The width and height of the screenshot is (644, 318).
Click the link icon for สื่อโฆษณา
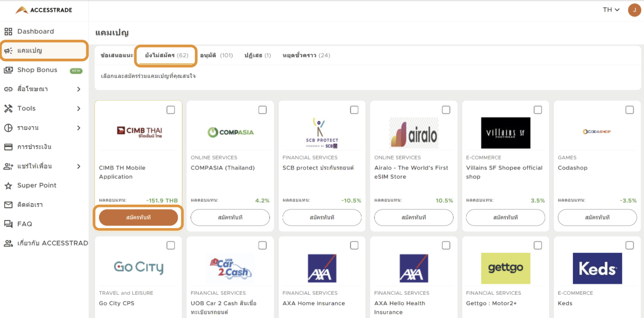point(8,89)
